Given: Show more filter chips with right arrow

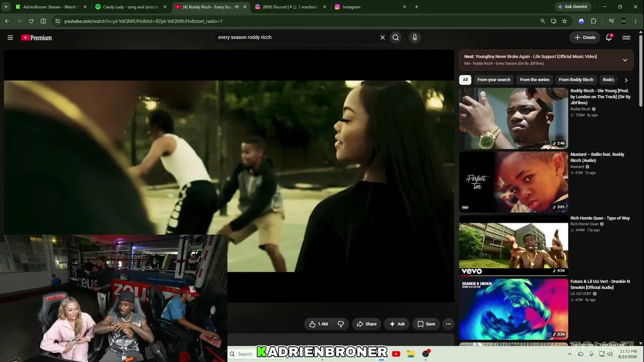Looking at the screenshot, I should pyautogui.click(x=626, y=80).
